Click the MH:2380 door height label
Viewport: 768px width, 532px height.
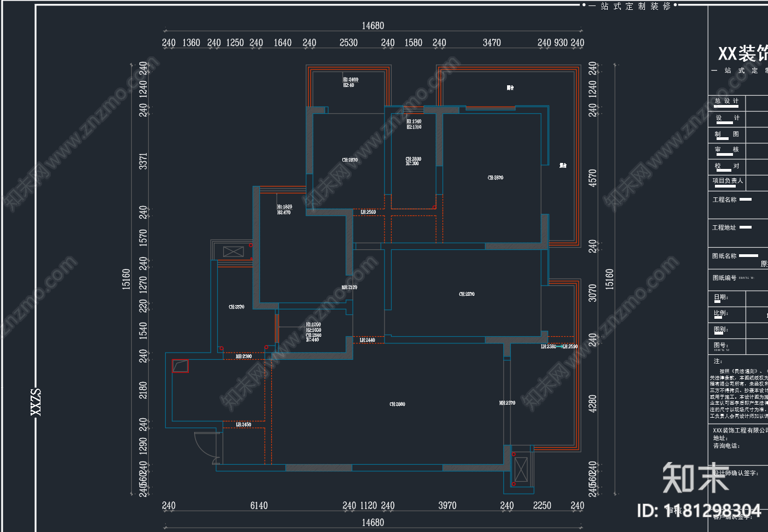(244, 356)
